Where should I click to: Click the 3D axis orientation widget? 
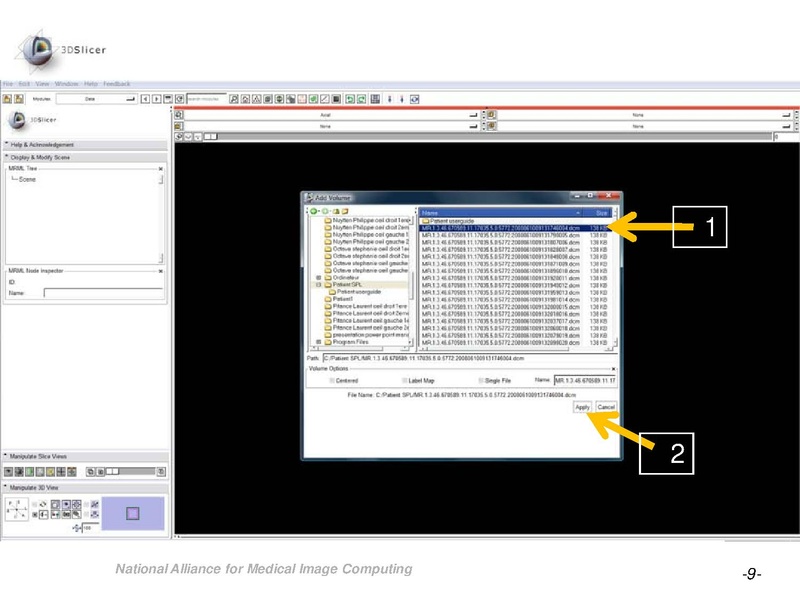click(x=16, y=509)
